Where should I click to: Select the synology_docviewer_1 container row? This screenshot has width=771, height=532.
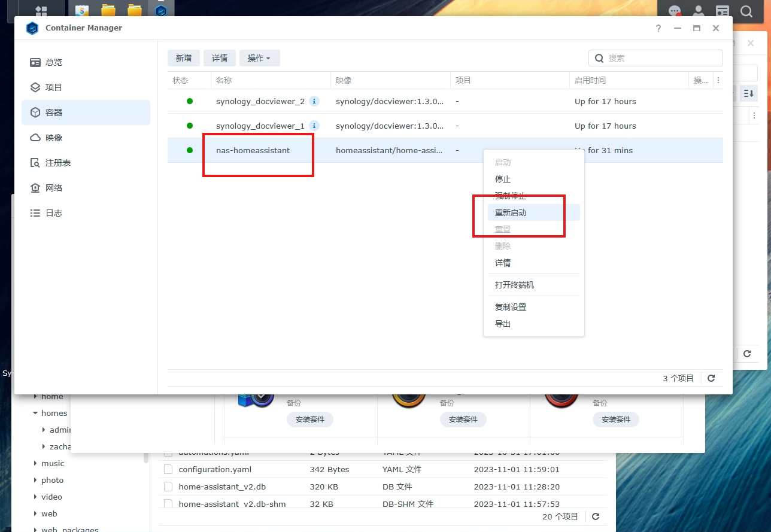tap(445, 126)
